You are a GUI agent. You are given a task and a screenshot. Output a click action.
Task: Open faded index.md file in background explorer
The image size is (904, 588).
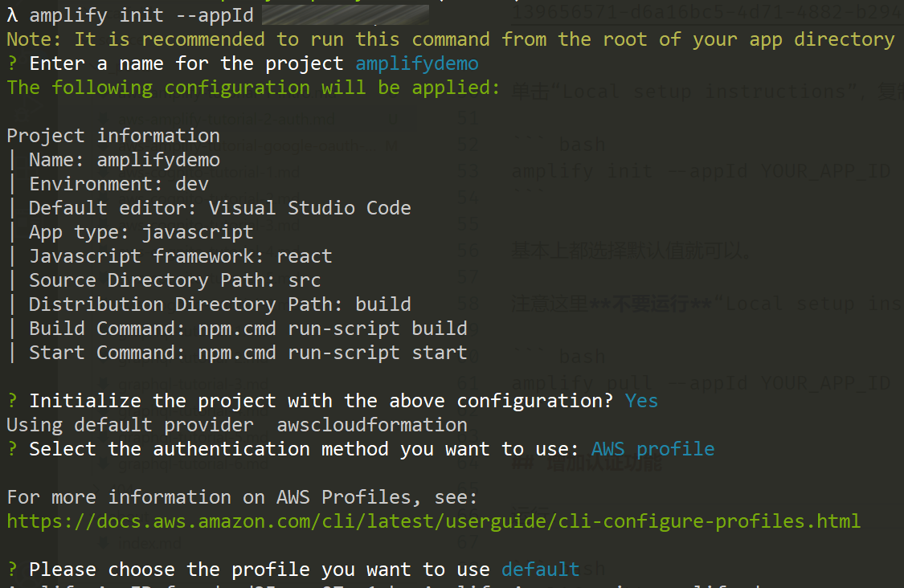pyautogui.click(x=150, y=543)
